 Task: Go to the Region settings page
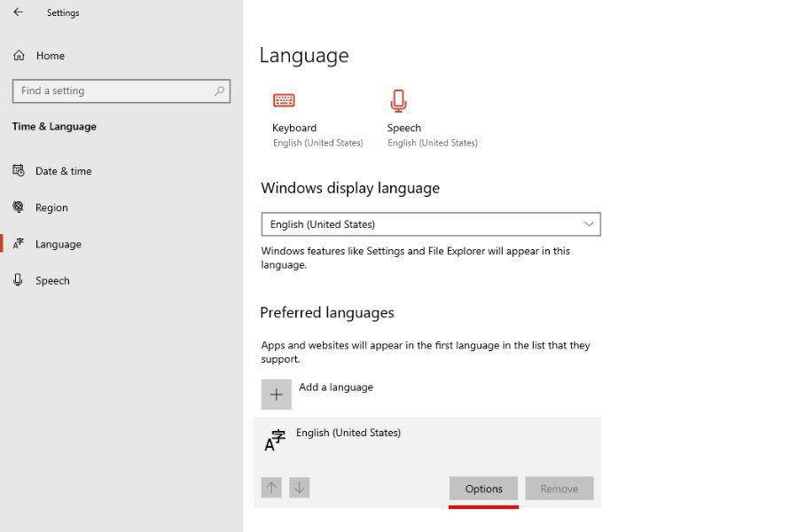coord(51,207)
